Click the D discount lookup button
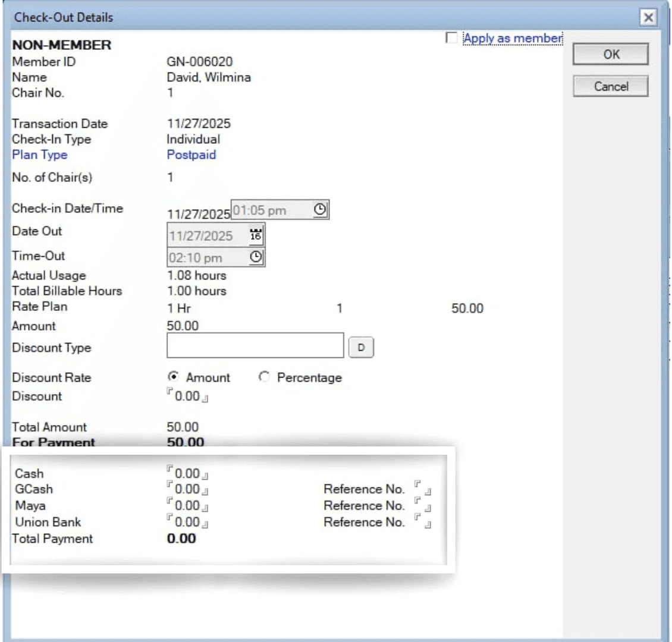Image resolution: width=672 pixels, height=642 pixels. tap(361, 347)
